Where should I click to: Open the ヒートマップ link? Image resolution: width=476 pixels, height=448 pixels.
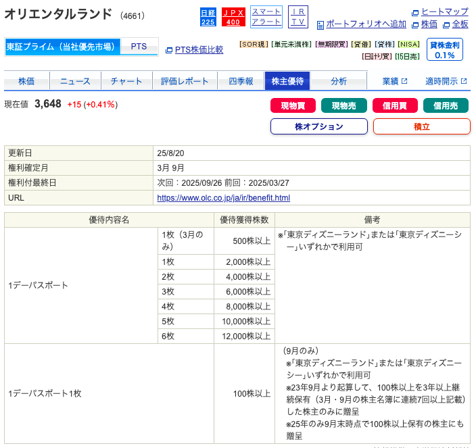tap(445, 12)
